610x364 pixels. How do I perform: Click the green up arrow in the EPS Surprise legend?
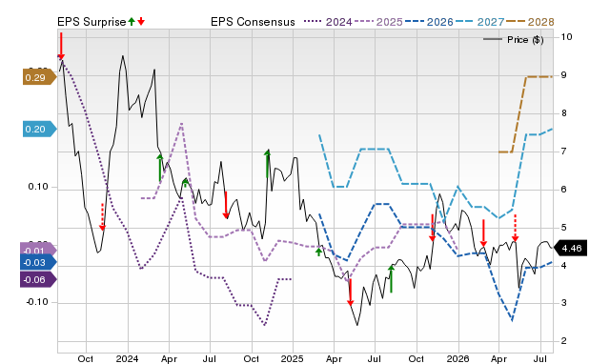click(x=132, y=22)
